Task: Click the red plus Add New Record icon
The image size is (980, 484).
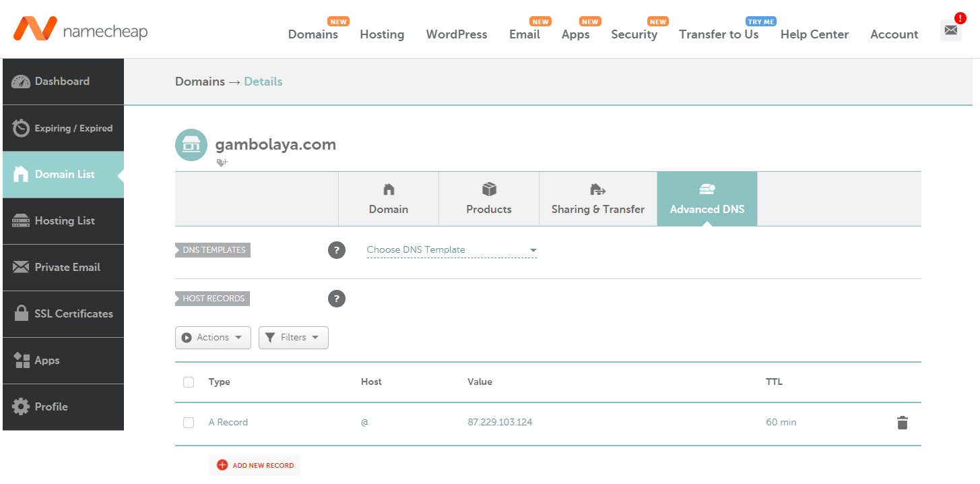Action: (222, 465)
